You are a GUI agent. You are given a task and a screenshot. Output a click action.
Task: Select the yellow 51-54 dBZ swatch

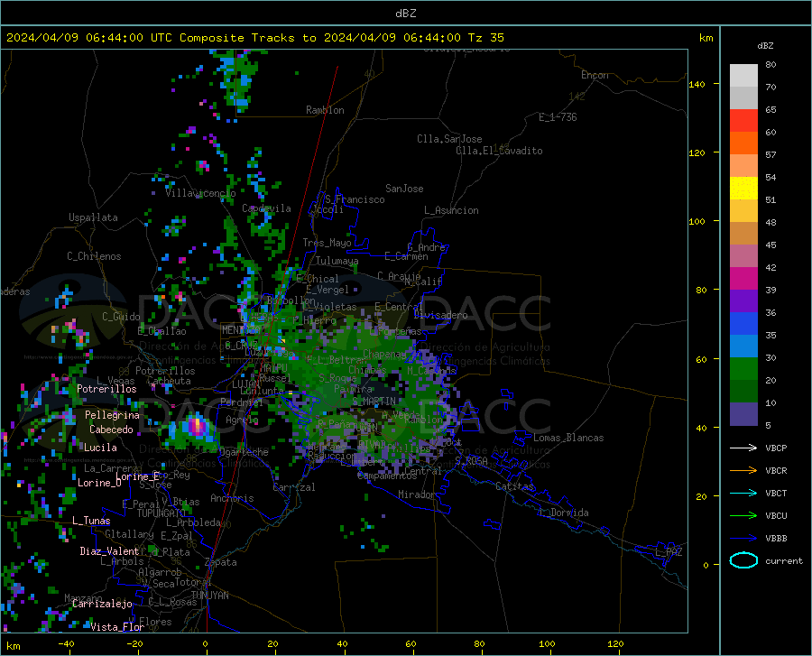click(743, 189)
